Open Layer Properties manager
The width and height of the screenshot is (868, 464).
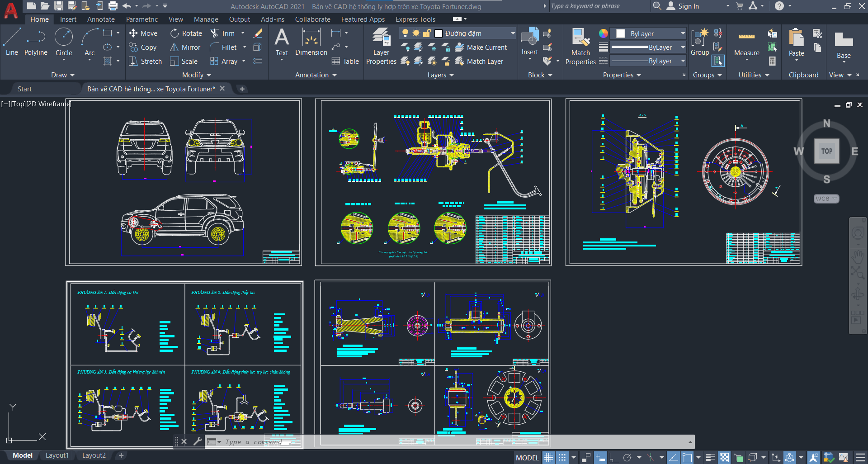pos(381,47)
